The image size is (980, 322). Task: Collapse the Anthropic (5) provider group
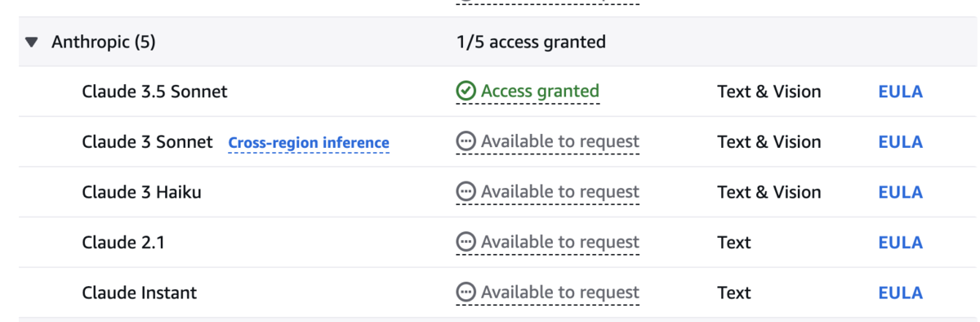click(31, 42)
